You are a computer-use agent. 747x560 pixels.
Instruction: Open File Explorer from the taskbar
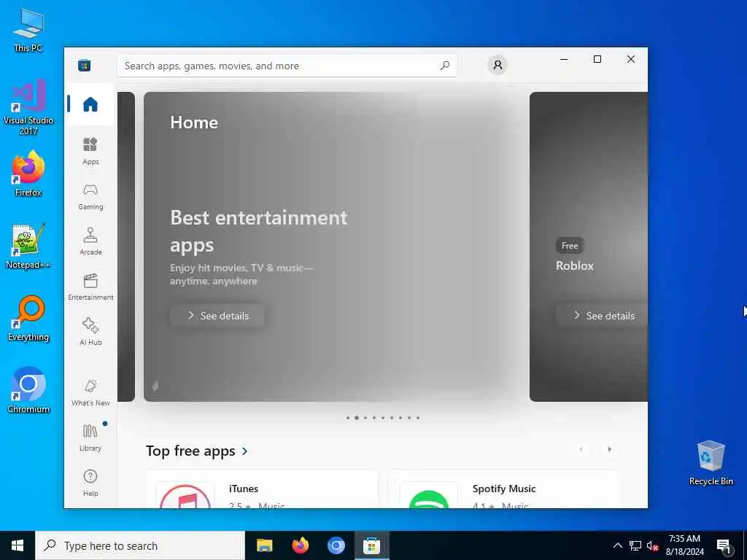pos(264,545)
